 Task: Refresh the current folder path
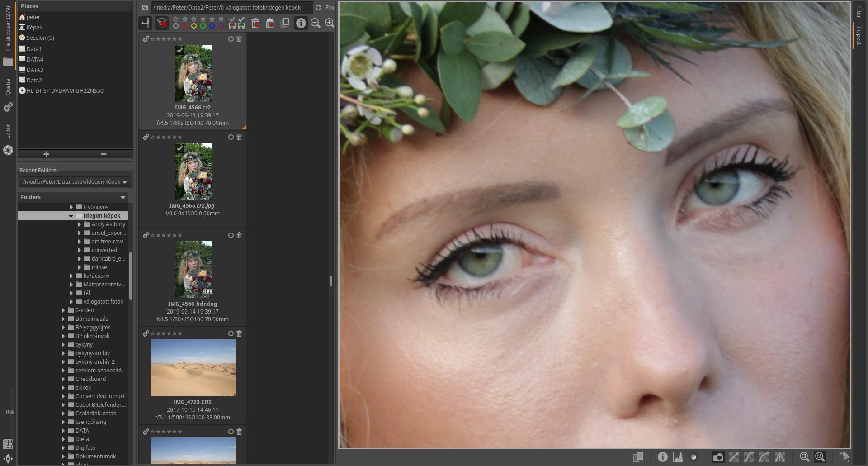coord(318,8)
